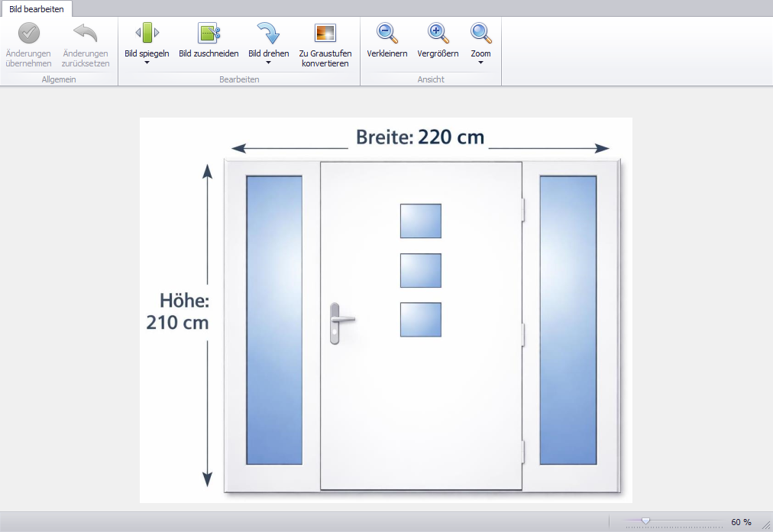Click the left blue glass panel in image
Image resolution: width=773 pixels, height=532 pixels.
click(x=274, y=320)
